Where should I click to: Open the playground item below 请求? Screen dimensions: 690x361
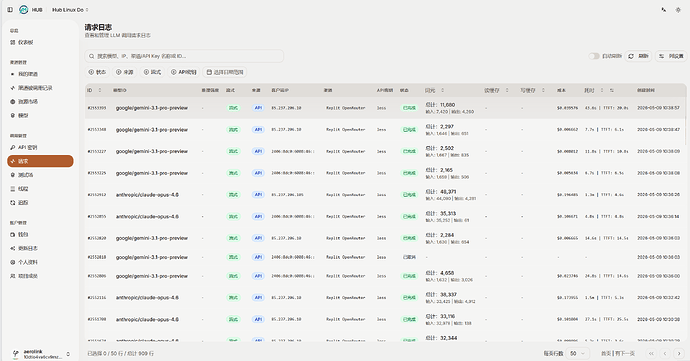[x=40, y=175]
